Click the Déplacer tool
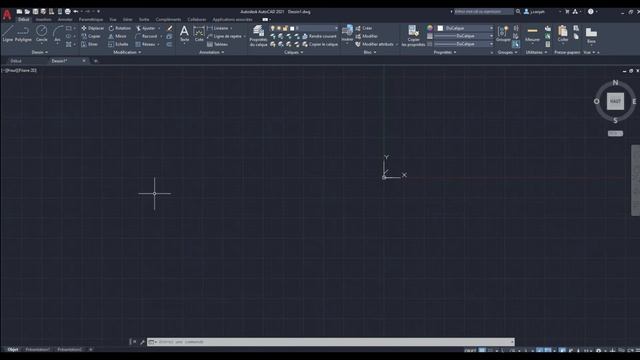640x360 pixels. click(93, 28)
